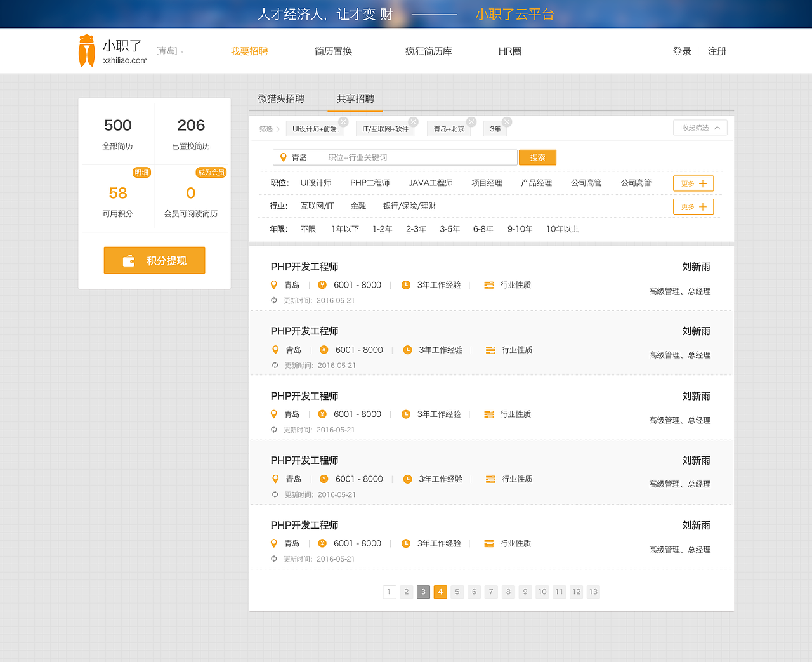Click refresh icon in fifth job row

pos(274,559)
